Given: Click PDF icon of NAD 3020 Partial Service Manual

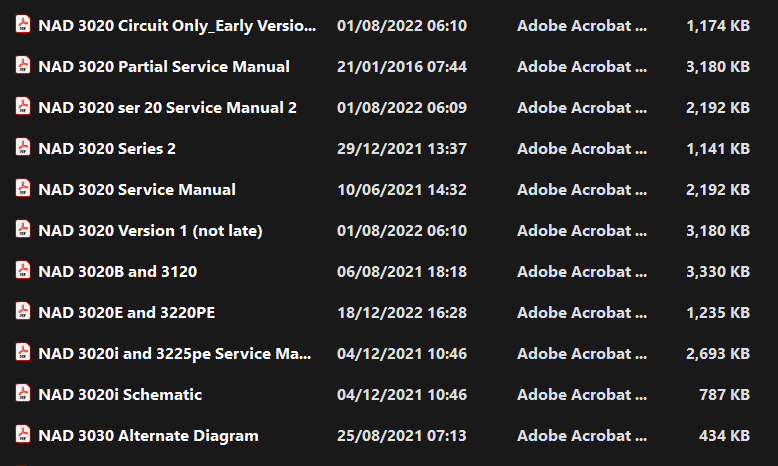Looking at the screenshot, I should [x=23, y=66].
